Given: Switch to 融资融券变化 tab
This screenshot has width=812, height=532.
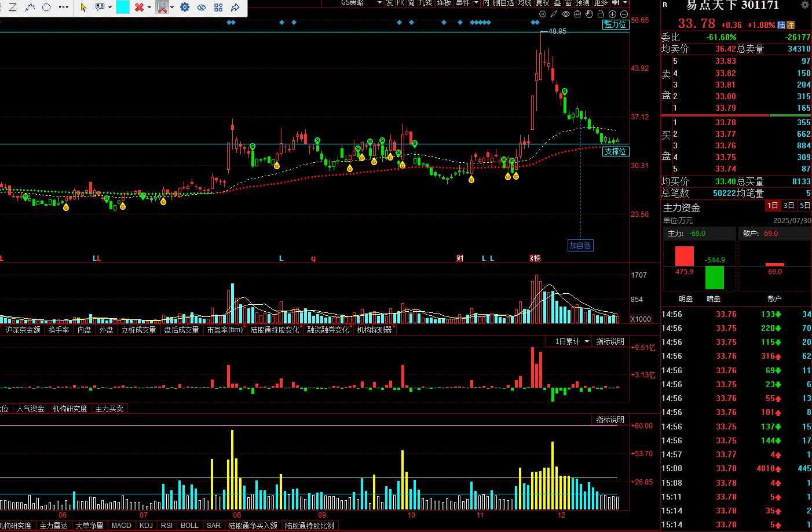Looking at the screenshot, I should click(328, 330).
